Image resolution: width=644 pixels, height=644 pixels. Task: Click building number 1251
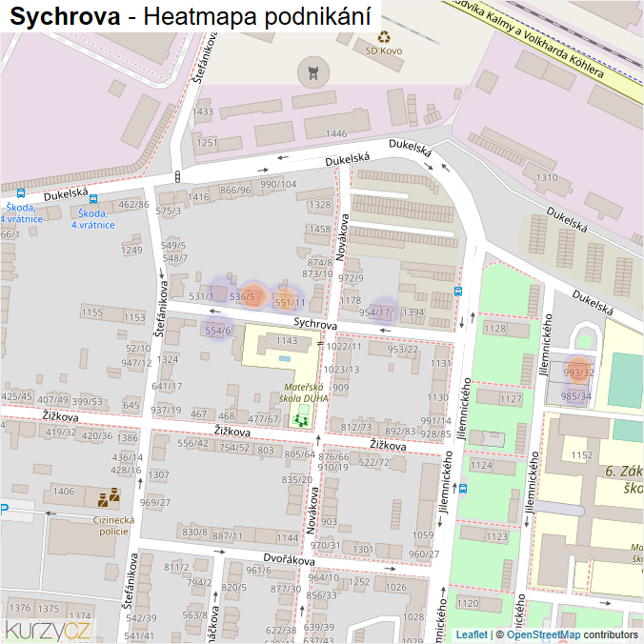(x=207, y=143)
